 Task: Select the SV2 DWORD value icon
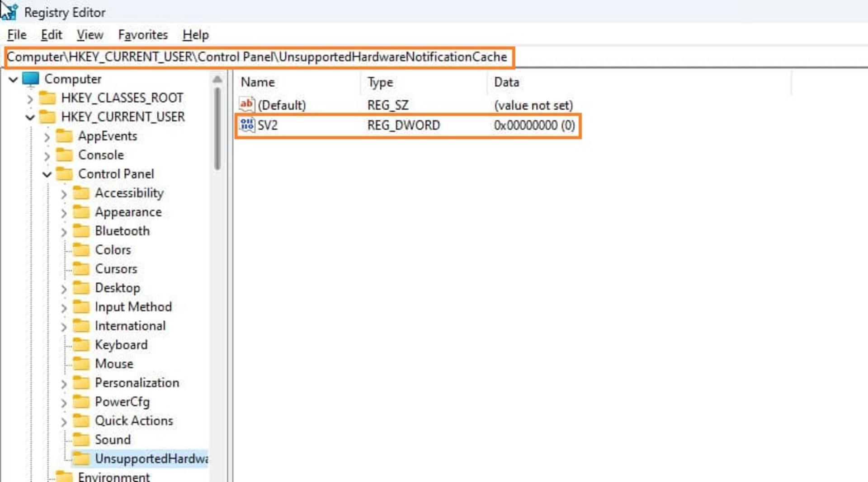coord(247,125)
